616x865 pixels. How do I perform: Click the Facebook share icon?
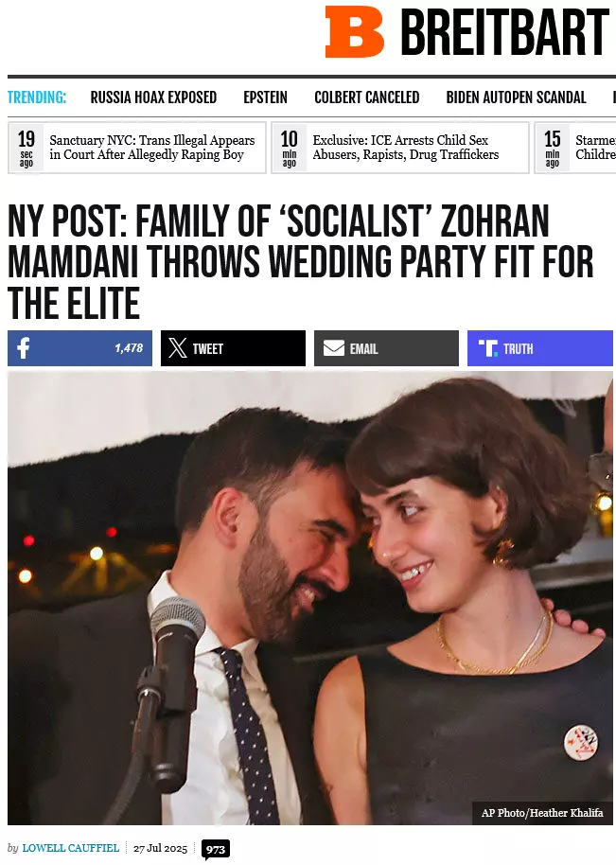pyautogui.click(x=23, y=348)
